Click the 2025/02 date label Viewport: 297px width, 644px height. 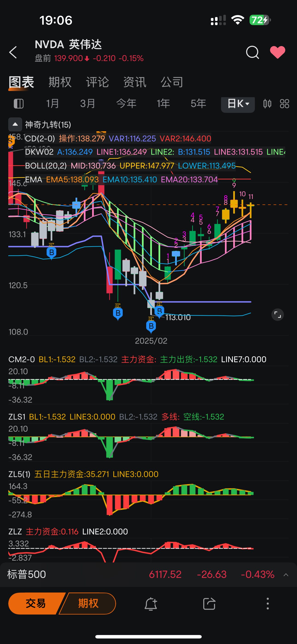[151, 341]
